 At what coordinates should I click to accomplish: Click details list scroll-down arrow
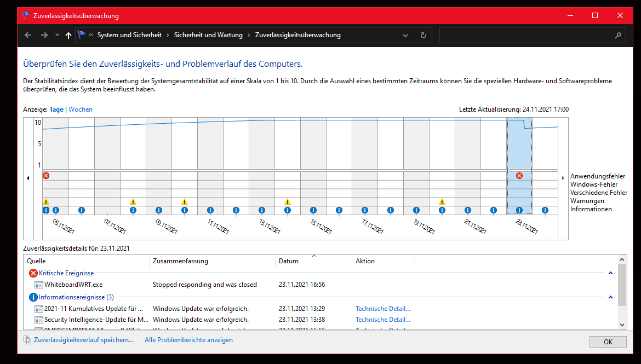(622, 325)
